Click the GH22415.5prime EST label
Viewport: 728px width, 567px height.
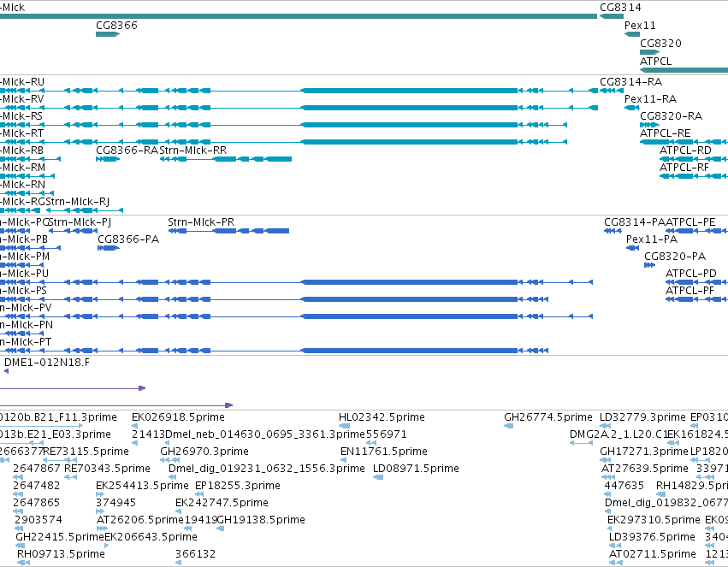click(60, 537)
